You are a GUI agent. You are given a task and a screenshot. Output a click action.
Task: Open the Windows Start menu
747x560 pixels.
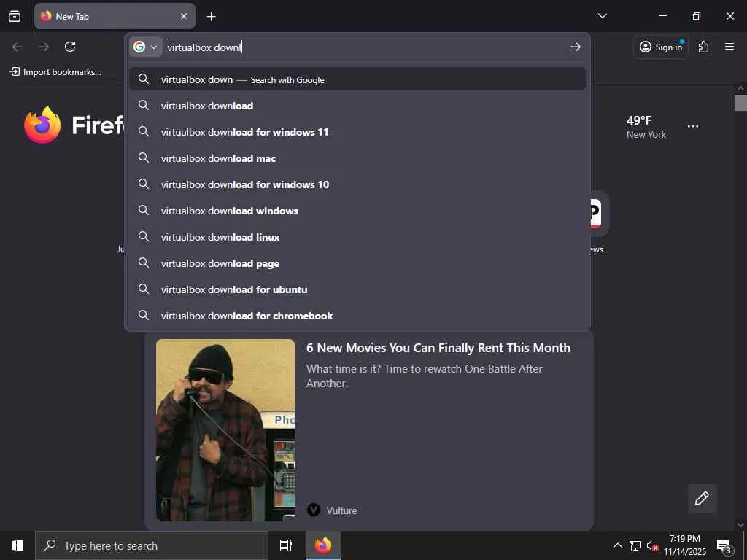tap(18, 545)
